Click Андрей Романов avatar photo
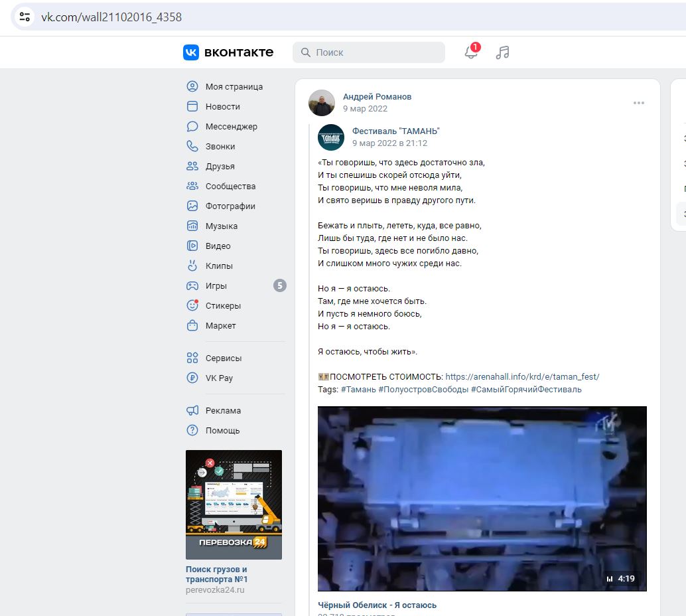This screenshot has width=686, height=616. pyautogui.click(x=322, y=103)
